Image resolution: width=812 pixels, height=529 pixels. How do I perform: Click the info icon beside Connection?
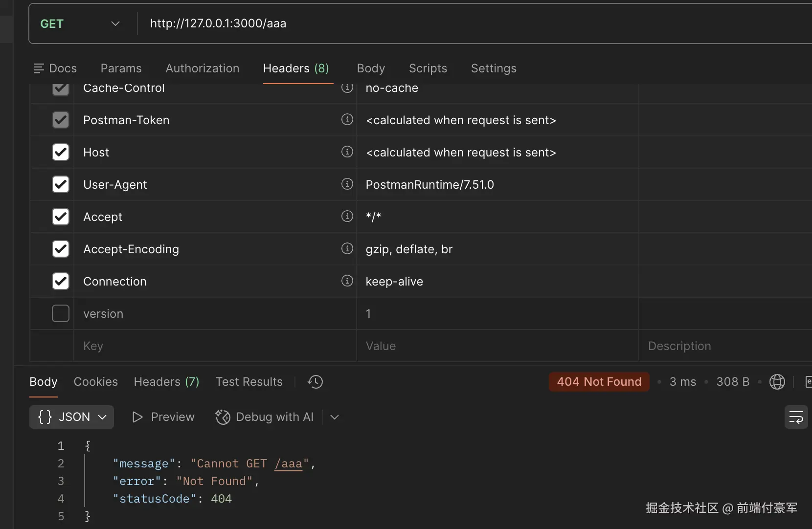pos(347,281)
